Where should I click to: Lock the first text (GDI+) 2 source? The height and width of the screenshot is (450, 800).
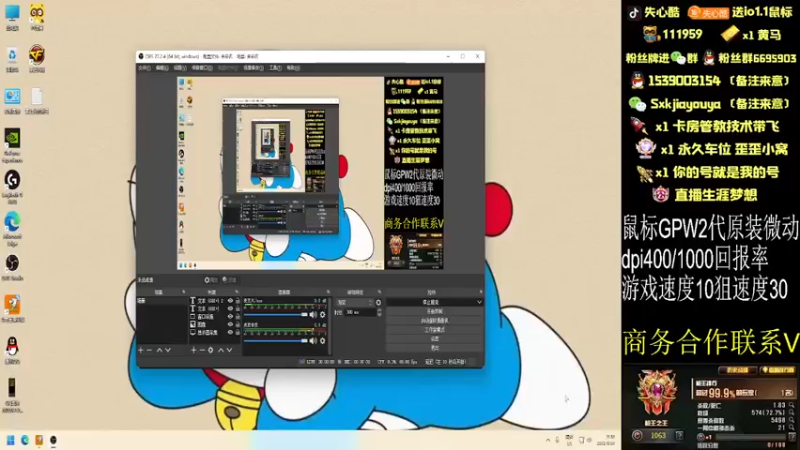click(x=237, y=301)
